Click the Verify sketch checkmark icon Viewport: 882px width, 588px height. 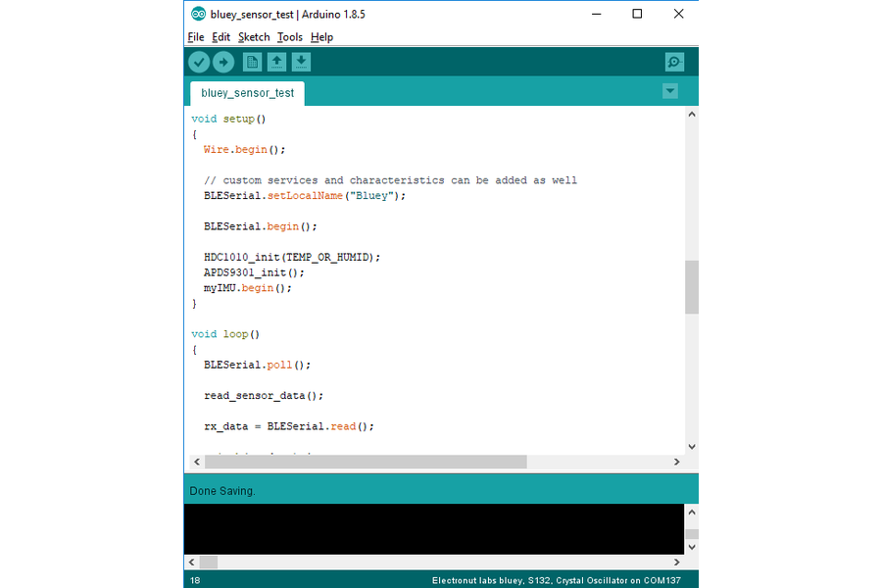click(199, 62)
